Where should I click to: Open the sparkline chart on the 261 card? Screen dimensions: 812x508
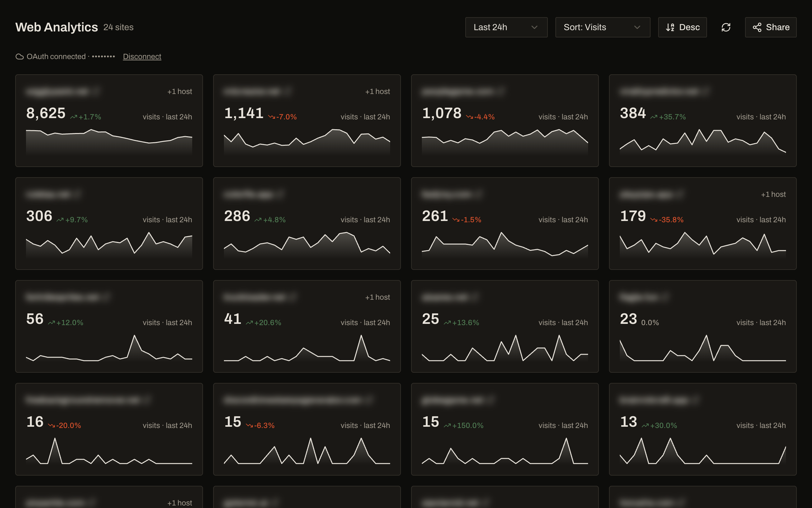[x=505, y=245]
